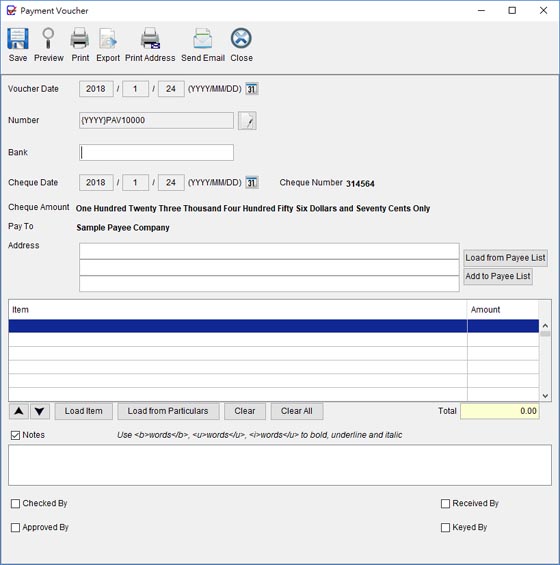Maximize the Payment Voucher window
Viewport: 560px width, 565px height.
[x=512, y=10]
